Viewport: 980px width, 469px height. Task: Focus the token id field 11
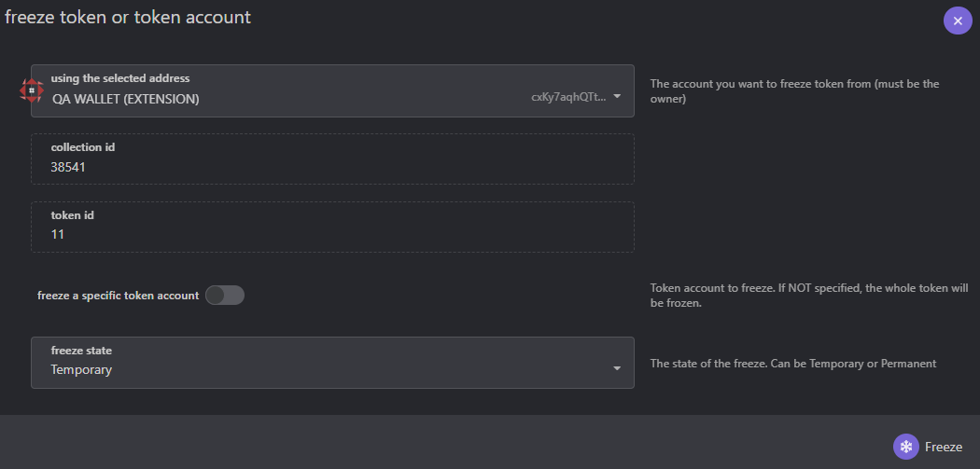[x=332, y=227]
